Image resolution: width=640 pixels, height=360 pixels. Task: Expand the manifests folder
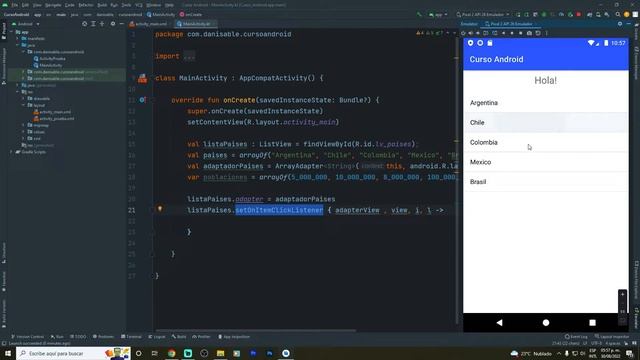point(18,38)
